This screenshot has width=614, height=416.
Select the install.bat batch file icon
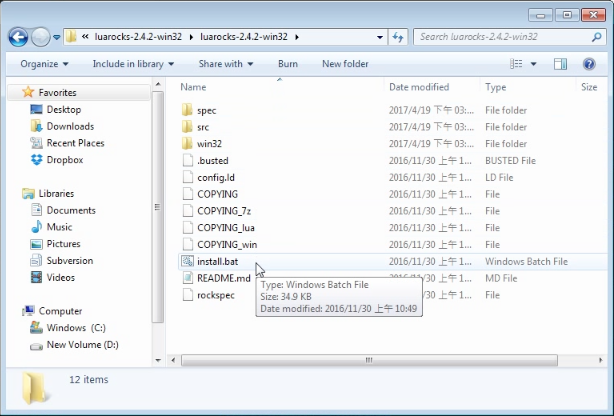coord(188,262)
